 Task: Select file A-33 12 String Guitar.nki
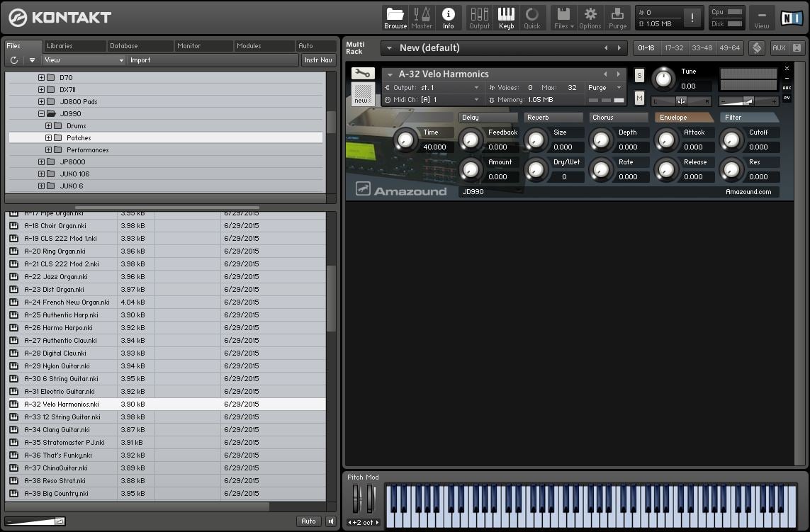[x=167, y=417]
